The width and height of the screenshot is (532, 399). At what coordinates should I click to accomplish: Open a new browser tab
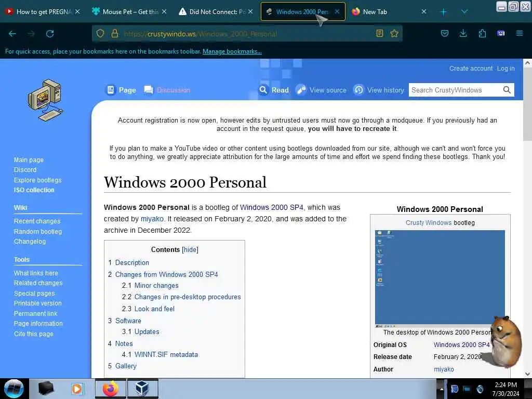443,12
